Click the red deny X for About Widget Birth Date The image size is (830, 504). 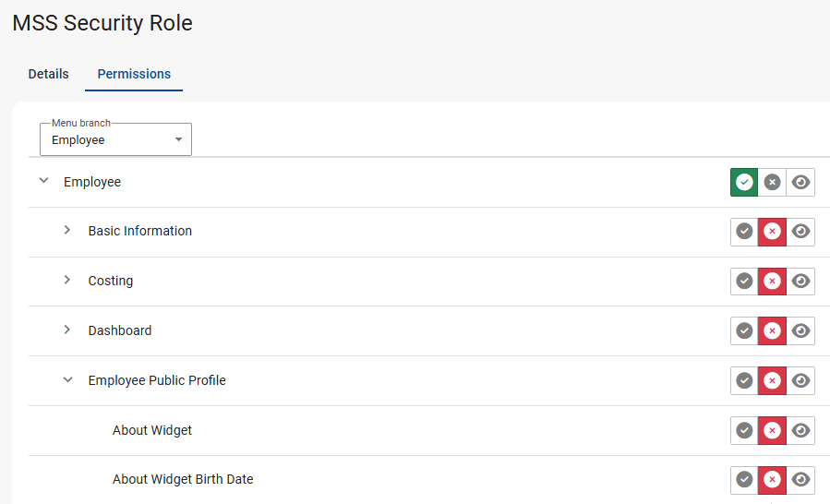click(x=773, y=480)
